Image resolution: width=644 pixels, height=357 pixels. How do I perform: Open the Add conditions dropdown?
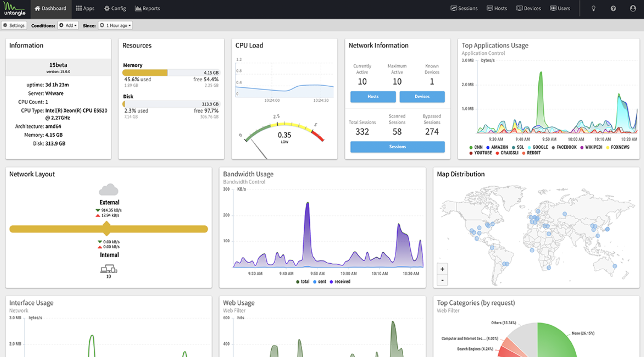tap(68, 25)
